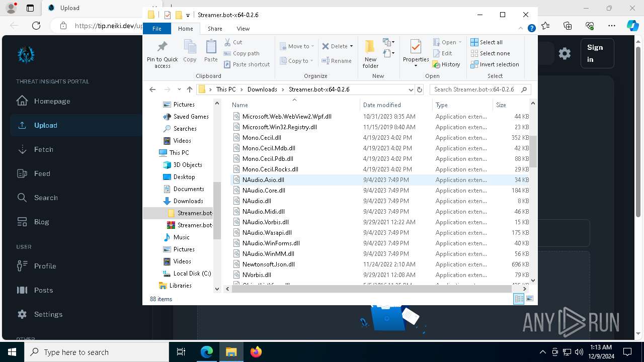Select Microsoft.Win32.Registry.dll file
The image size is (644, 362).
point(380,127)
